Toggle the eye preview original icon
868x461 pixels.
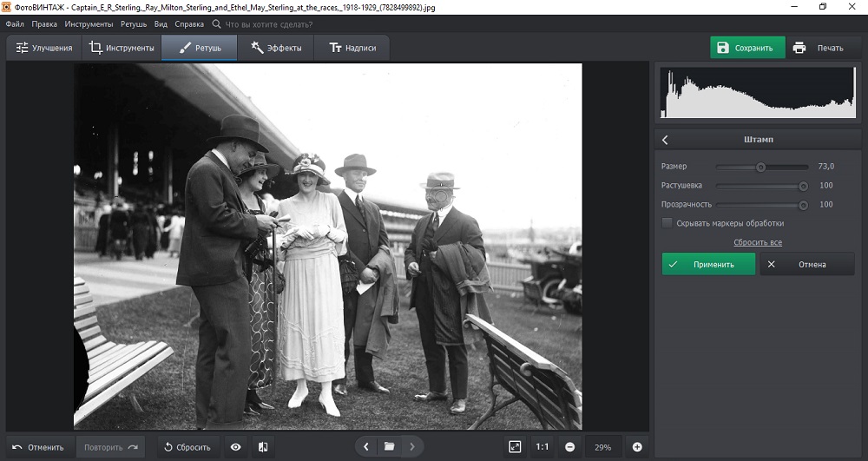click(x=236, y=447)
